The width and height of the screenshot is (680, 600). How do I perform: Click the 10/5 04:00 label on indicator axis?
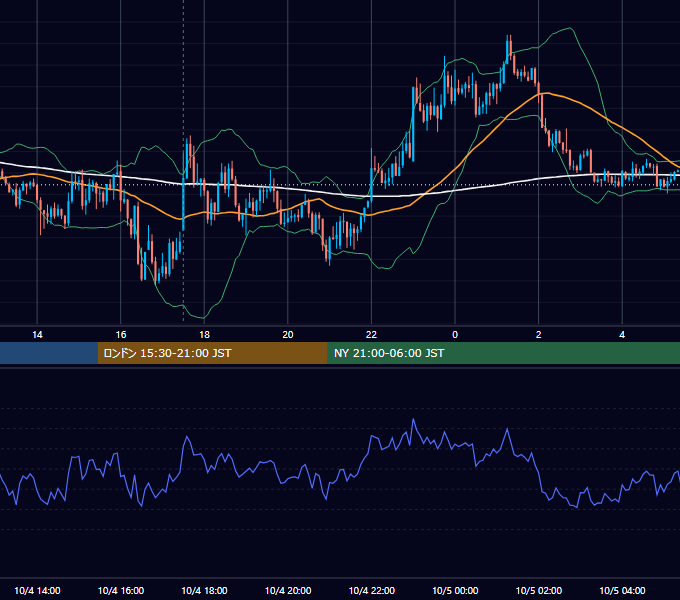point(622,590)
